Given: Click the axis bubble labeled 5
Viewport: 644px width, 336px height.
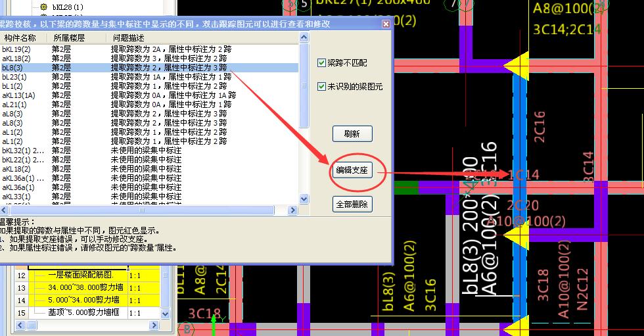Looking at the screenshot, I should click(304, 5).
